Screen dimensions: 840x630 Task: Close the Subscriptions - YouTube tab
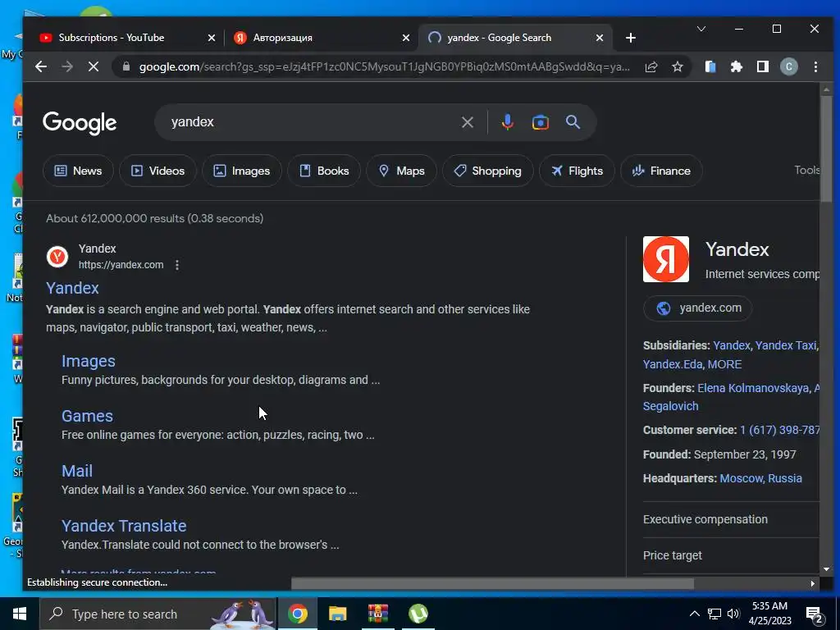(x=211, y=38)
